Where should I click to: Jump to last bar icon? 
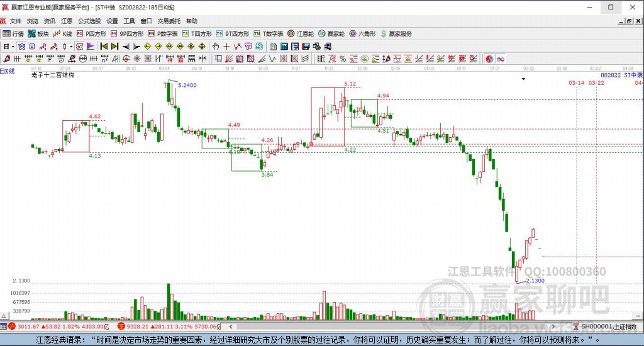[115, 47]
